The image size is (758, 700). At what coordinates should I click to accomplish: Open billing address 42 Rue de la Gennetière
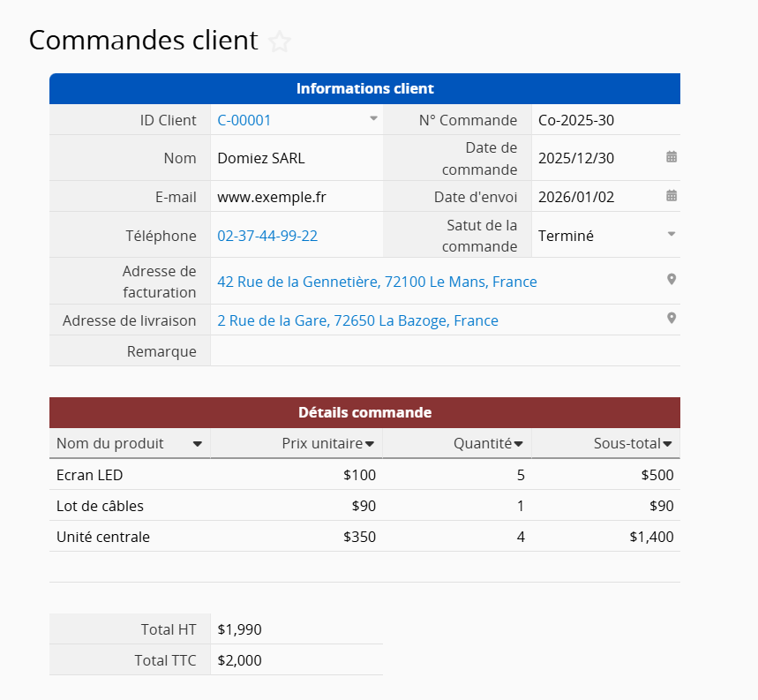coord(377,282)
